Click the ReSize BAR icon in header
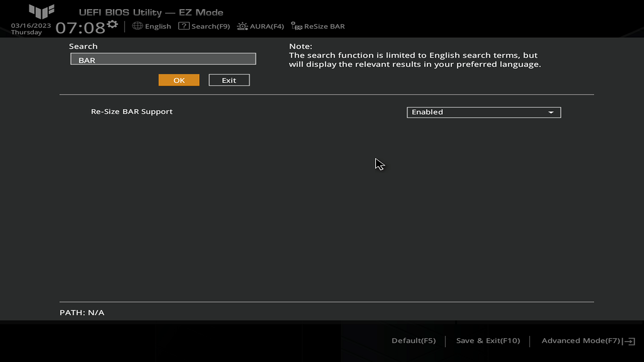Image resolution: width=644 pixels, height=362 pixels. pos(297,26)
